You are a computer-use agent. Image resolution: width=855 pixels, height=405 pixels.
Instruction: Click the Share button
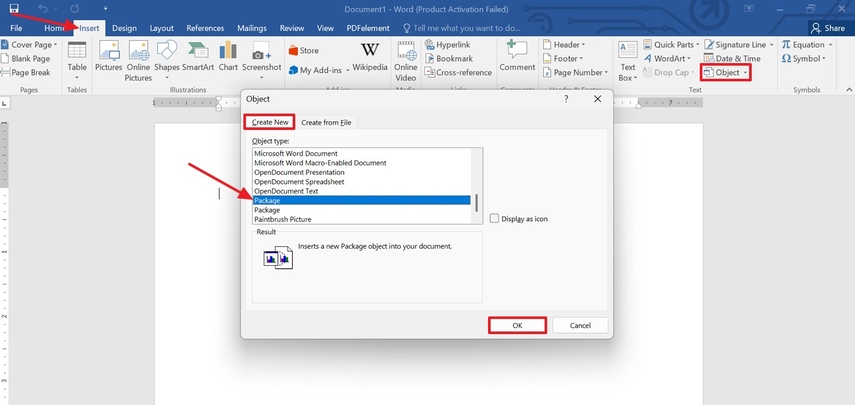(x=829, y=28)
